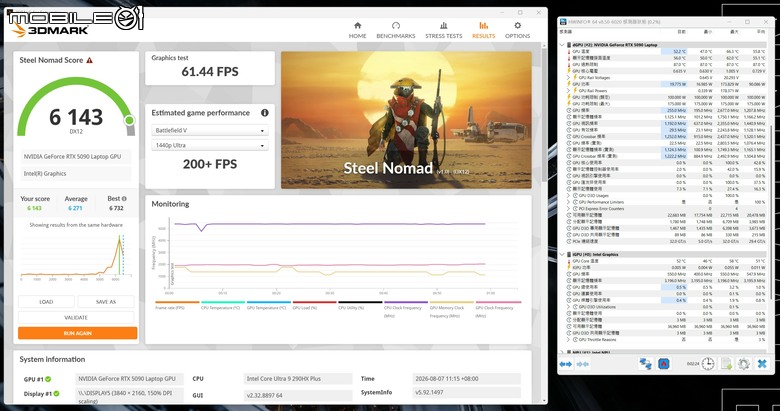This screenshot has width=780, height=411.
Task: Open the 1440p Ultra resolution dropdown
Action: coord(210,145)
